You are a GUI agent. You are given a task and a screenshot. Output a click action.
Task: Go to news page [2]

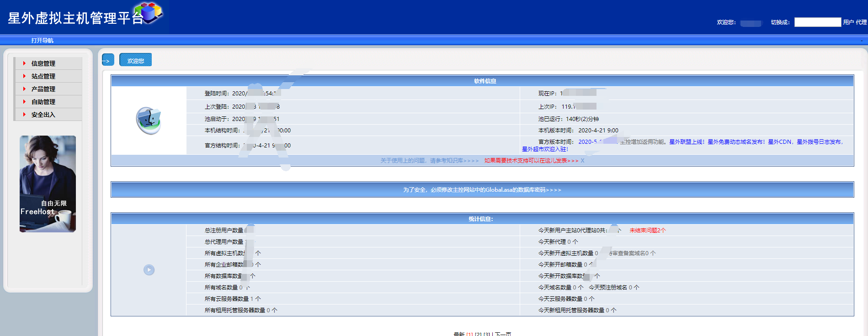coord(478,335)
